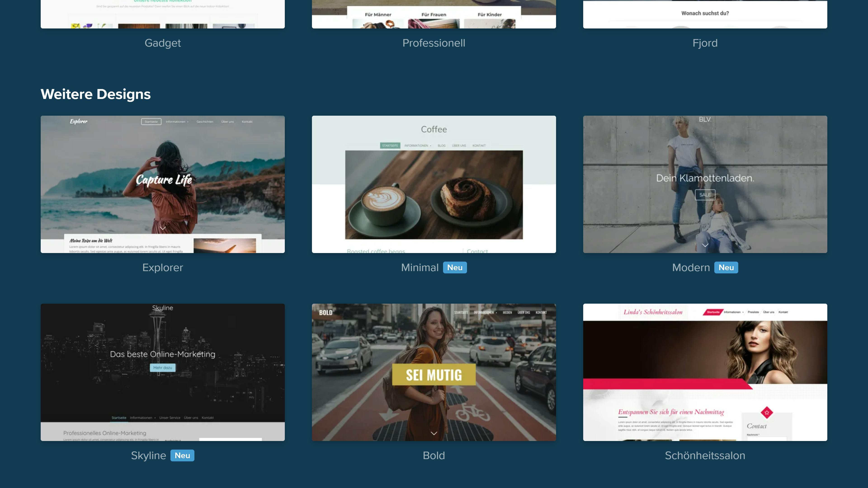Select the Explorer design thumbnail
Viewport: 868px width, 488px height.
click(163, 184)
